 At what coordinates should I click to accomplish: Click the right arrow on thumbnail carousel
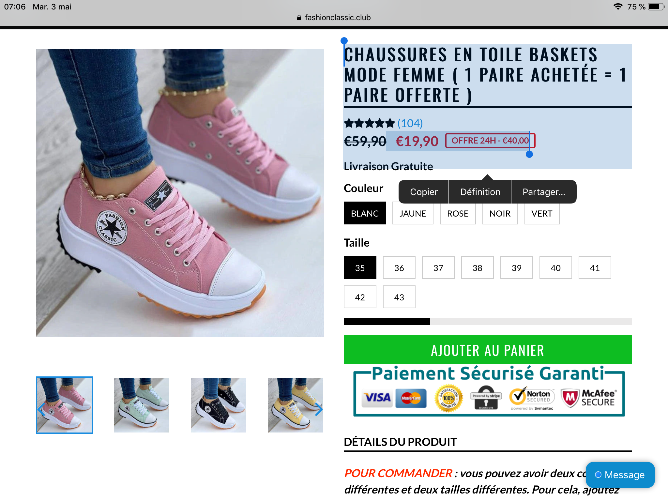(x=319, y=410)
